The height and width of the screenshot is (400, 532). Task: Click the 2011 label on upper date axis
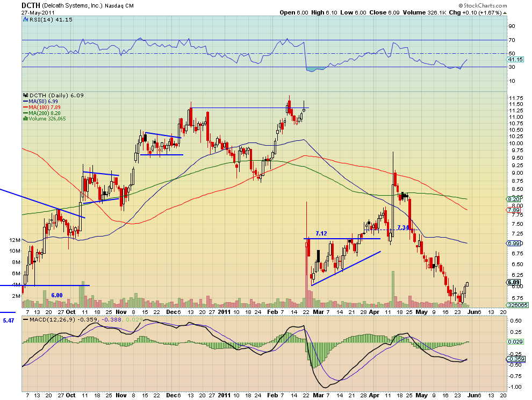[x=224, y=312]
